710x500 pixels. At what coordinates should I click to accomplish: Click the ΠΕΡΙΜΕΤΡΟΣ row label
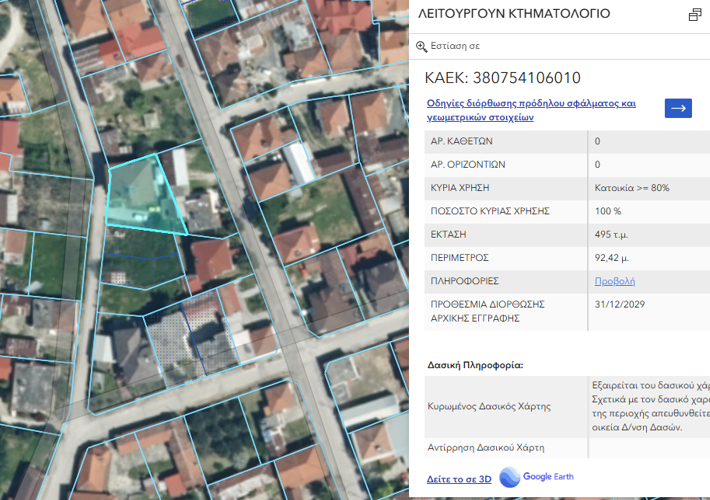click(x=459, y=258)
